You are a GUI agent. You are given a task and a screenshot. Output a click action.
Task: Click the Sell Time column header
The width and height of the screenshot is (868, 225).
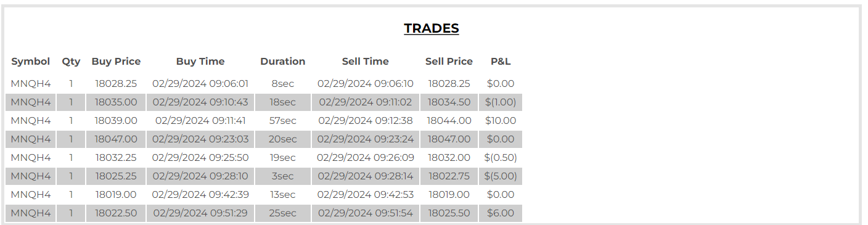coord(366,62)
